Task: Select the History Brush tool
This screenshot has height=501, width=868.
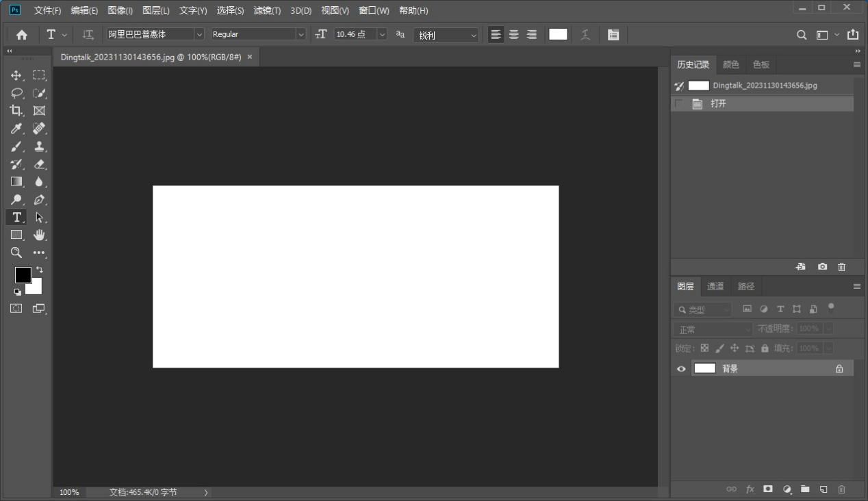Action: 16,164
